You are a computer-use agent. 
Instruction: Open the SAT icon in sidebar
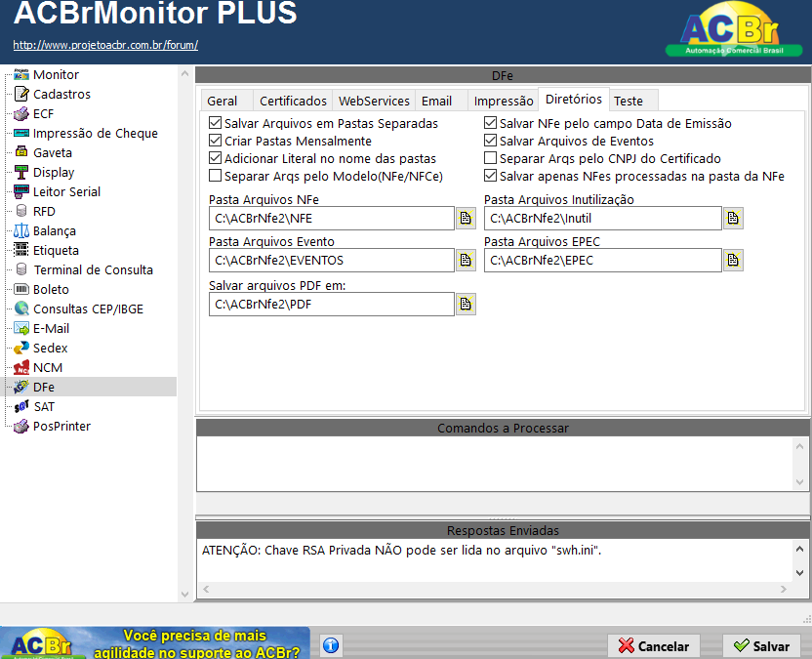[x=21, y=407]
